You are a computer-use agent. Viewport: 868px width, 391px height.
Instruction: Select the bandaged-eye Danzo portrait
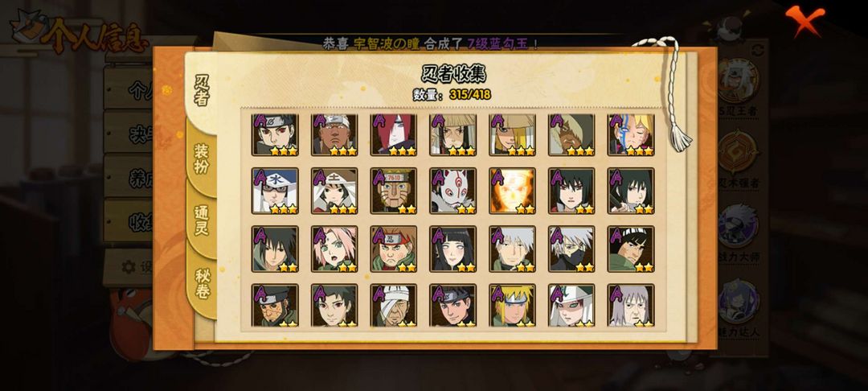pos(394,305)
